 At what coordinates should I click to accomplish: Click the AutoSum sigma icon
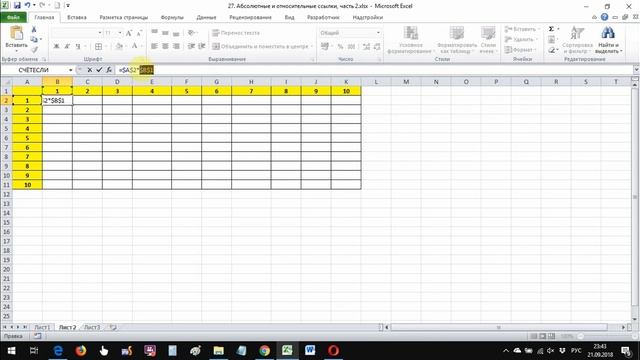click(x=551, y=29)
